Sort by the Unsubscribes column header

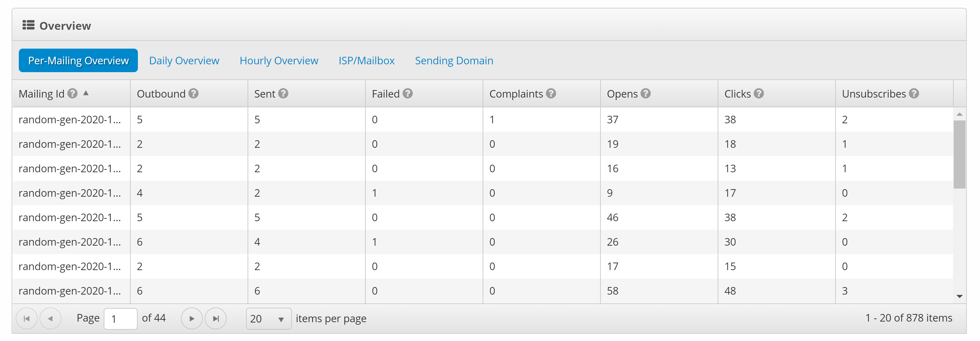(874, 94)
